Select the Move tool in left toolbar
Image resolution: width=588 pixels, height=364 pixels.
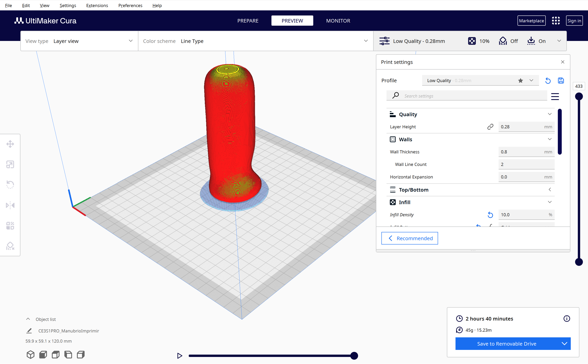click(x=10, y=144)
